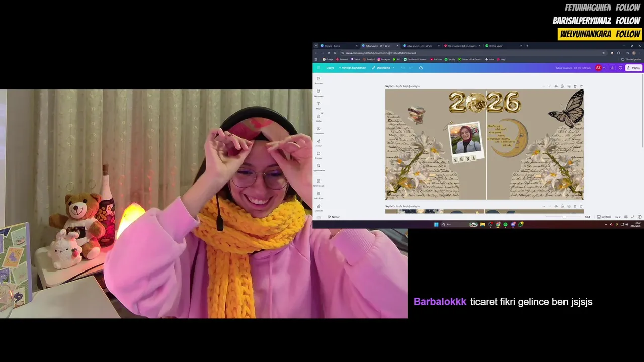The width and height of the screenshot is (644, 362).
Task: Show hidden system tray icons
Action: [606, 224]
